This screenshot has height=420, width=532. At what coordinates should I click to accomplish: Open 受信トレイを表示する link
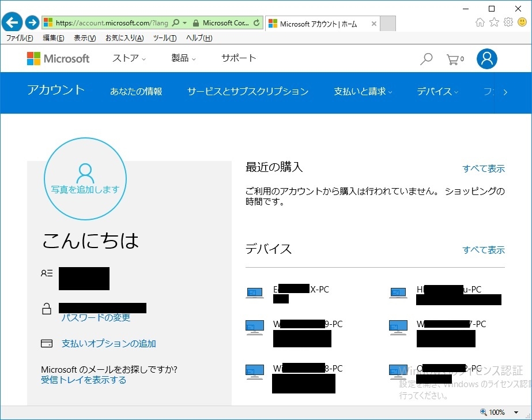[84, 380]
